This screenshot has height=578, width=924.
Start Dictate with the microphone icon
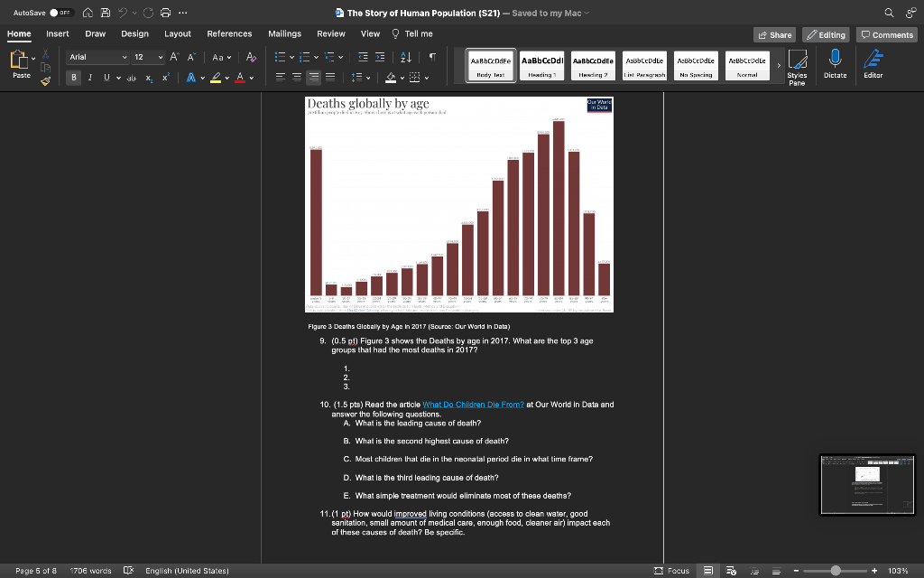click(835, 65)
